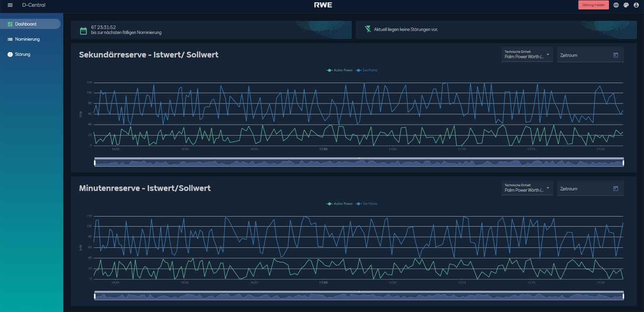Click 17:00 time label on Minutenreserve chart
This screenshot has height=312, width=644.
pyautogui.click(x=323, y=283)
